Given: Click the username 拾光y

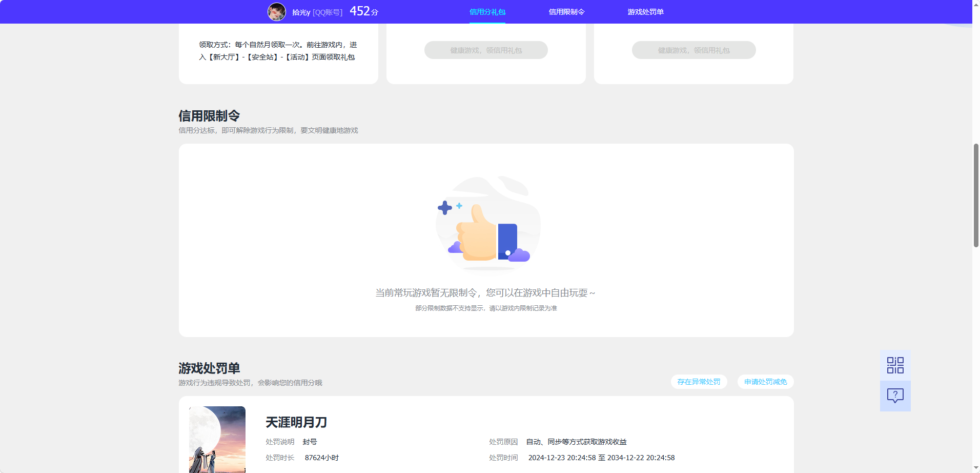Looking at the screenshot, I should pos(301,12).
